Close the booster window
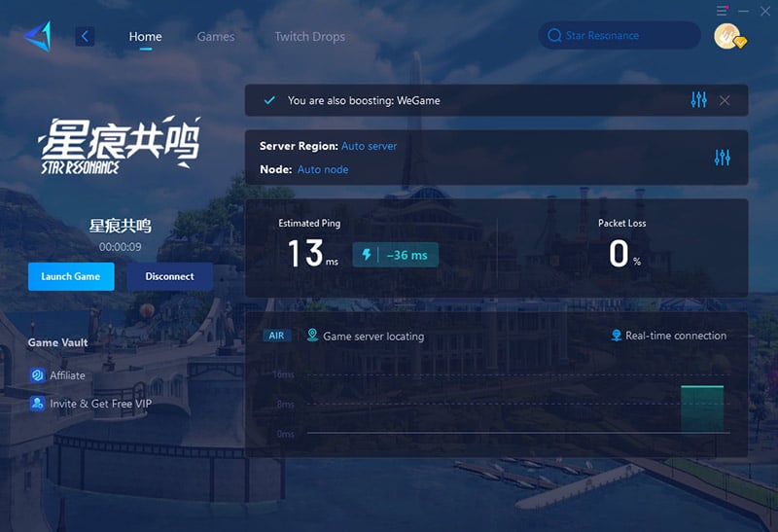Viewport: 778px width, 532px height. (x=765, y=11)
